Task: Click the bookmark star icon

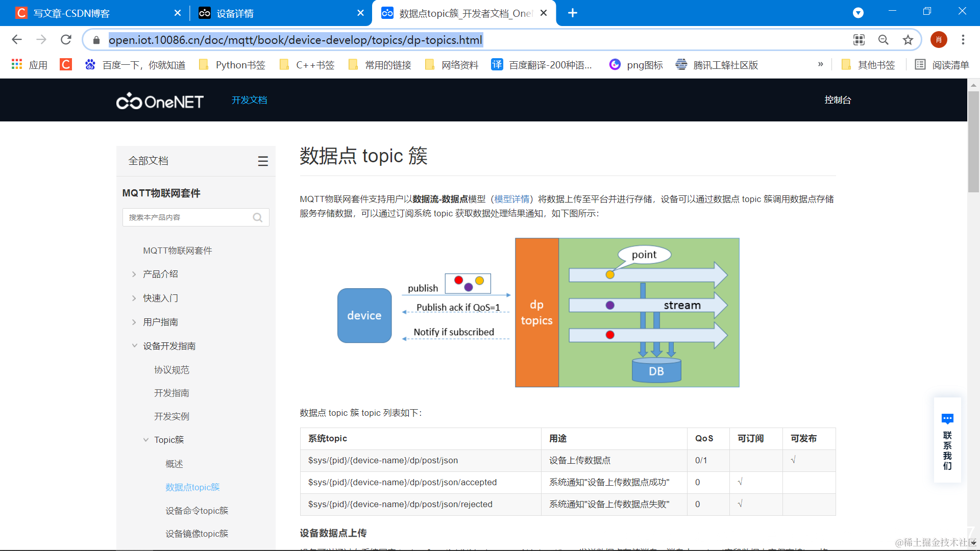Action: pos(908,40)
